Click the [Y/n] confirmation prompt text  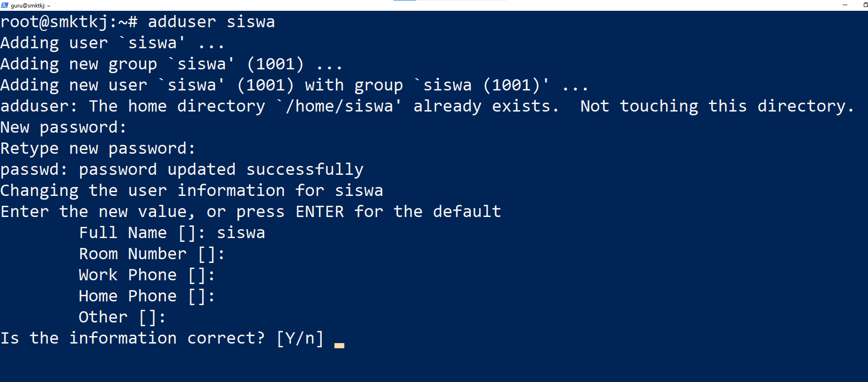coord(300,338)
